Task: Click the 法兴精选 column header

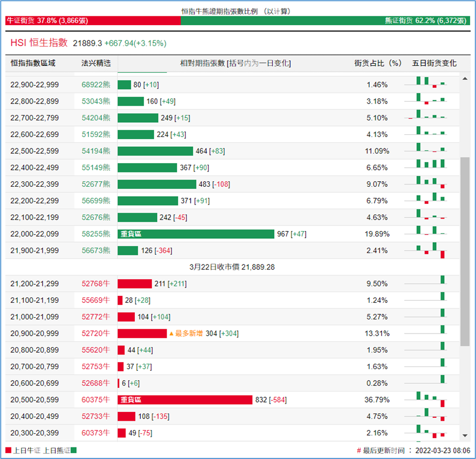Action: coord(96,64)
